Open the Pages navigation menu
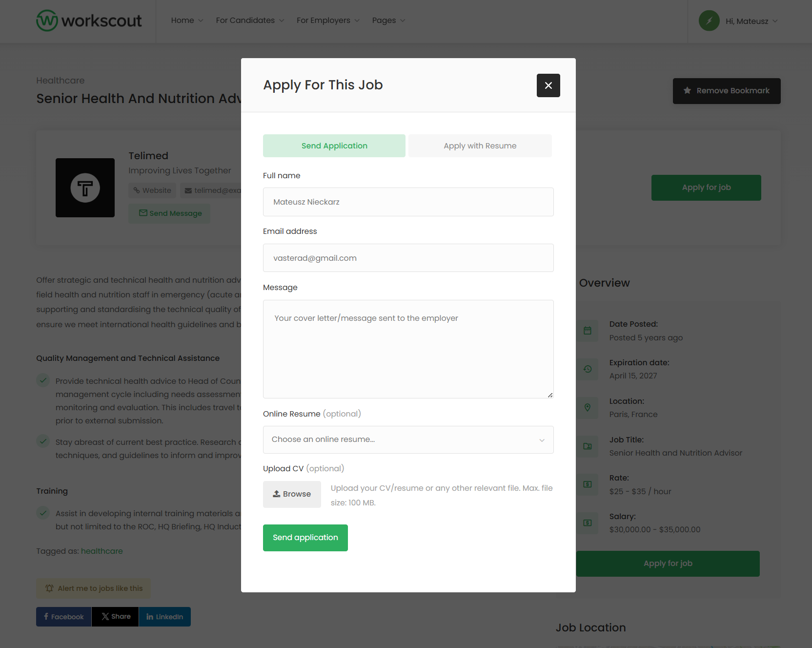Viewport: 812px width, 648px height. (x=388, y=21)
